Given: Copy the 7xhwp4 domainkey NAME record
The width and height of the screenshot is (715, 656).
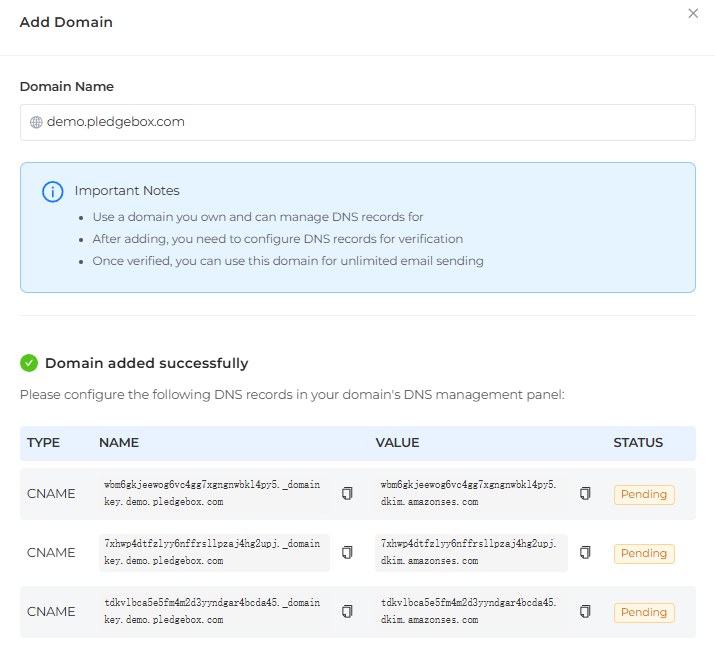Looking at the screenshot, I should pos(347,553).
